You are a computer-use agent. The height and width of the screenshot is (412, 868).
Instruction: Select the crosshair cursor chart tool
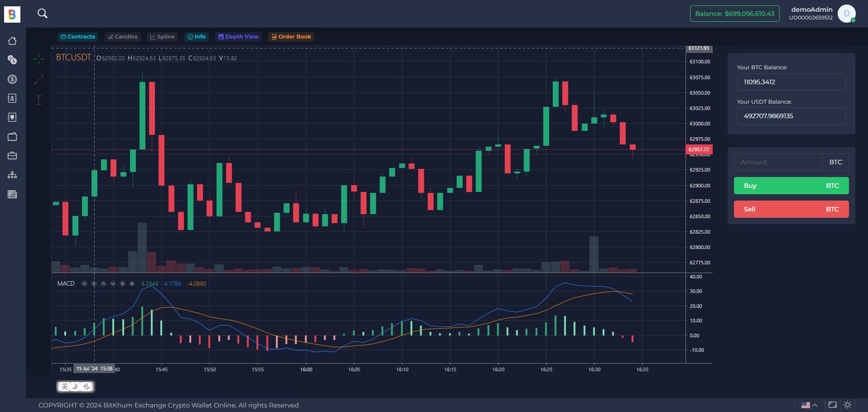pyautogui.click(x=39, y=58)
